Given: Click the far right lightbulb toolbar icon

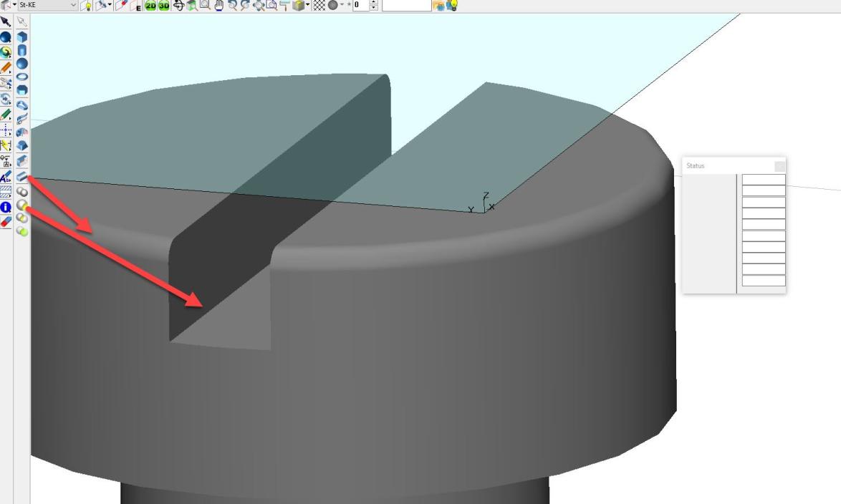Looking at the screenshot, I should pyautogui.click(x=452, y=5).
